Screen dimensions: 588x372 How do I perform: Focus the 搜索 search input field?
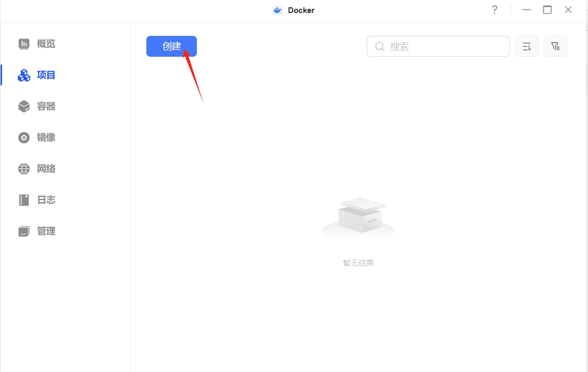(x=438, y=46)
